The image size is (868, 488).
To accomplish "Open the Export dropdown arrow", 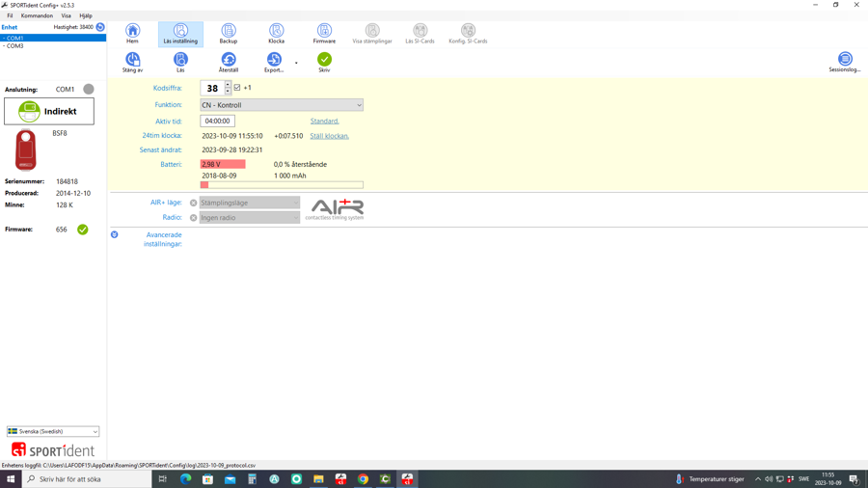I will click(x=296, y=63).
